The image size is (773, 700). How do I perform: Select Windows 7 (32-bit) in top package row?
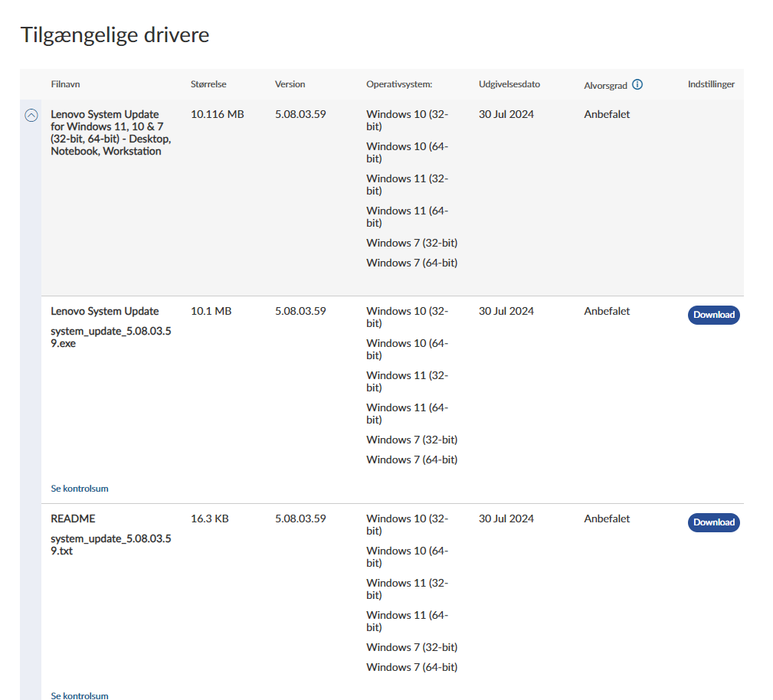click(411, 243)
